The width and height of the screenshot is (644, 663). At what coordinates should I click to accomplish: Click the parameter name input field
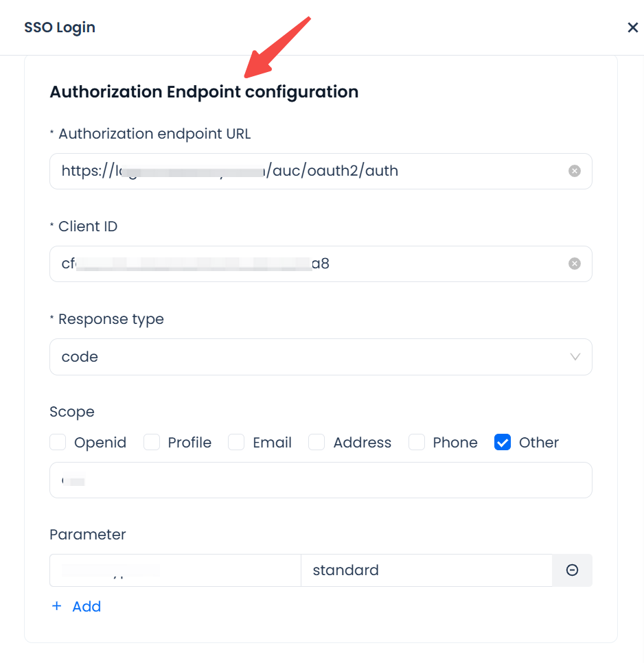175,570
